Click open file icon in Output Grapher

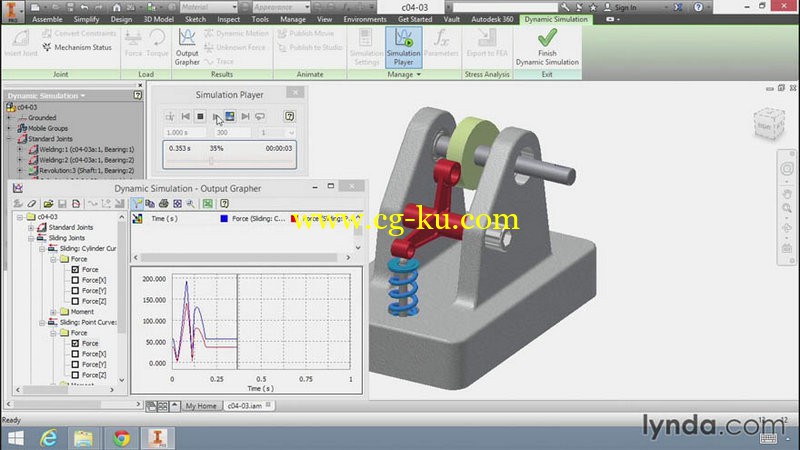[x=48, y=204]
